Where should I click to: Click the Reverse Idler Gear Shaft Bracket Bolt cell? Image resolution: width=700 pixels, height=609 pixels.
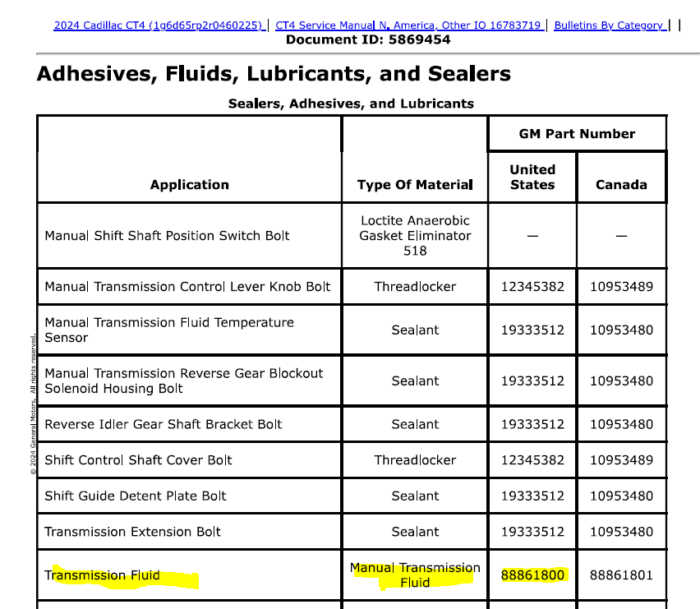coord(163,424)
